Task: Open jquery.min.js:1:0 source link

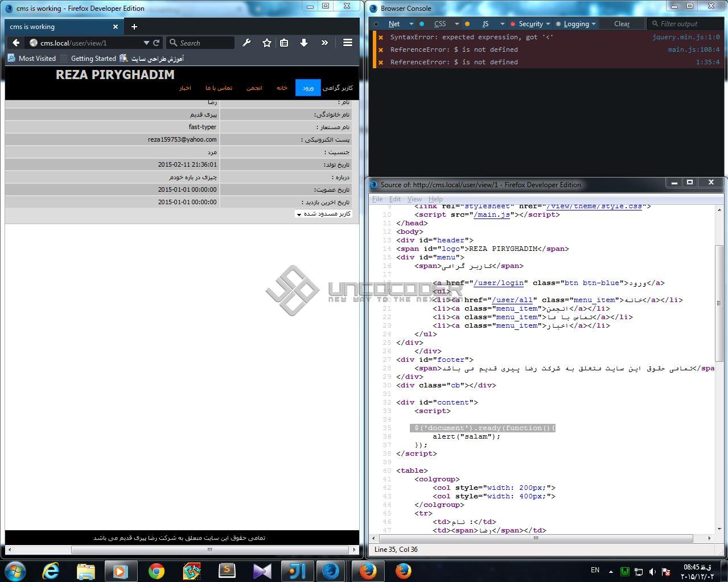Action: 686,37
